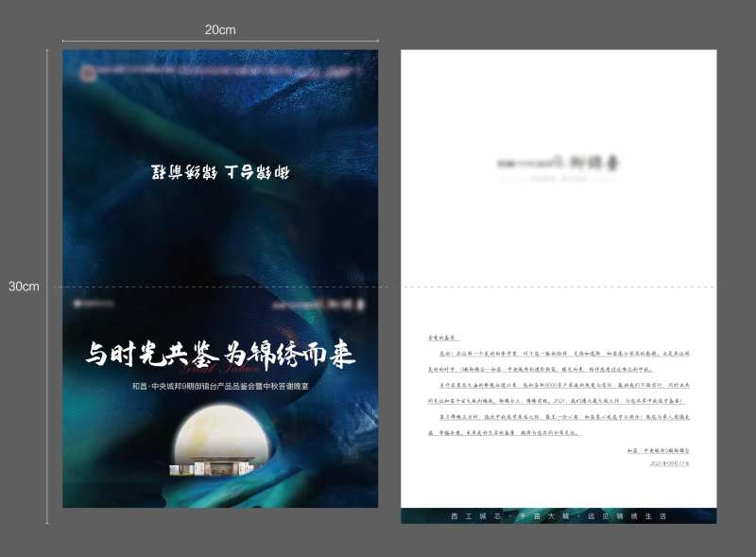The height and width of the screenshot is (557, 756).
Task: Click the upside-down calligraphy title on the blue cover
Action: pos(220,172)
